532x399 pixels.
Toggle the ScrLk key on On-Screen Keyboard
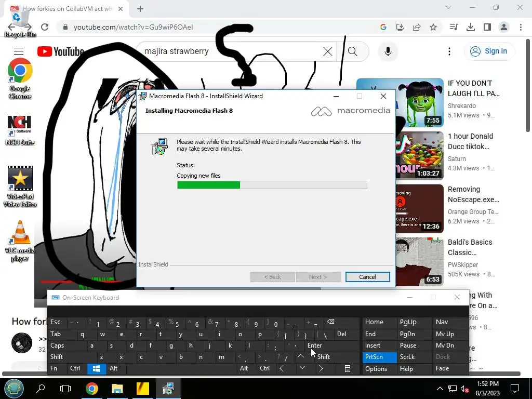(415, 357)
